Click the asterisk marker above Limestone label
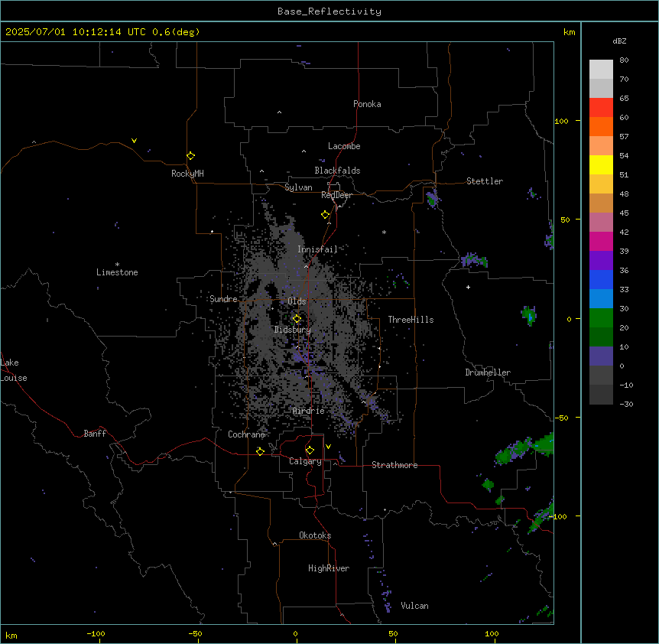Screen dimensions: 659x644 (117, 265)
